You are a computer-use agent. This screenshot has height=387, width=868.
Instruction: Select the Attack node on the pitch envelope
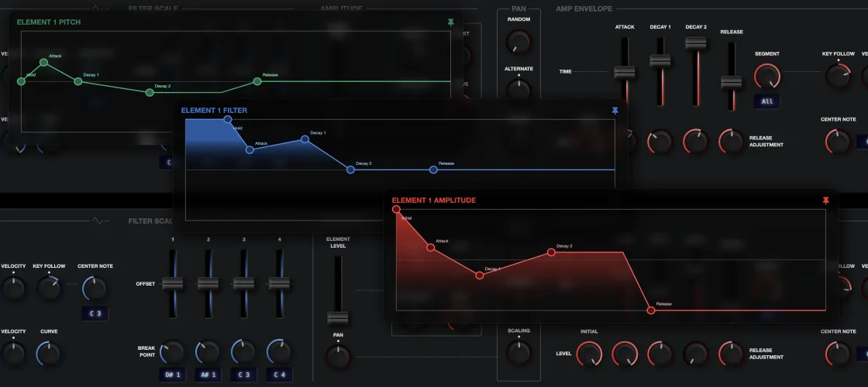click(x=44, y=62)
